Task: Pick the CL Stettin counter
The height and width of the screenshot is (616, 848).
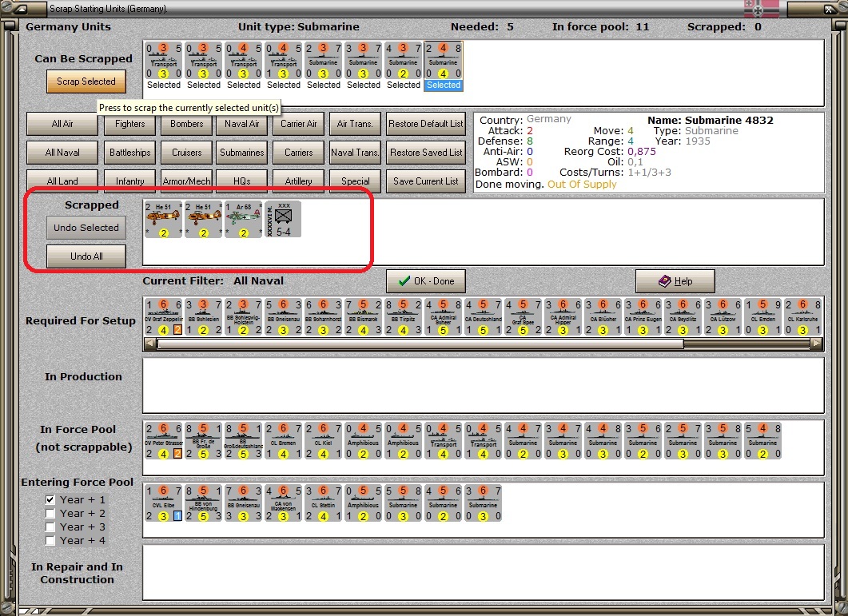Action: point(324,503)
